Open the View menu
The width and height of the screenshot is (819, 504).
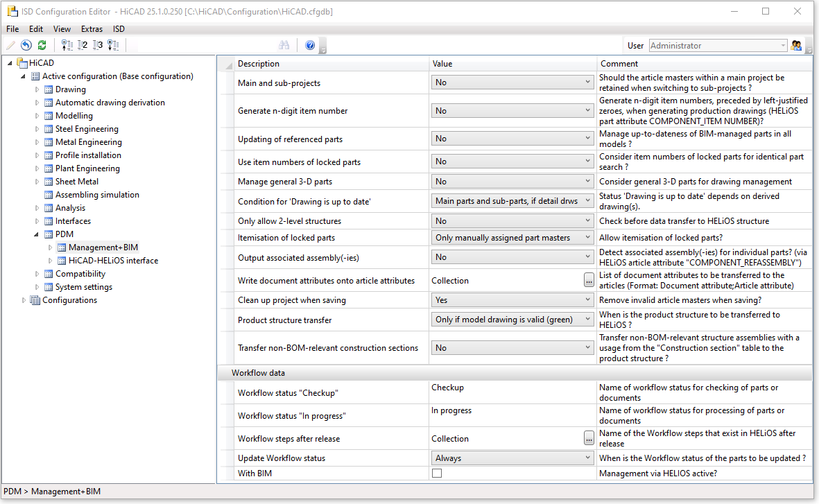[62, 29]
